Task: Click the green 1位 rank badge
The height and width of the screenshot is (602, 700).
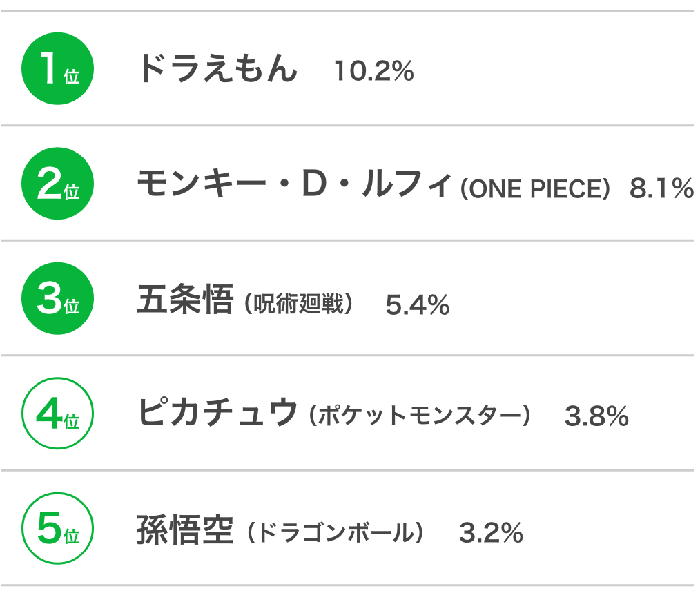Action: pos(57,68)
